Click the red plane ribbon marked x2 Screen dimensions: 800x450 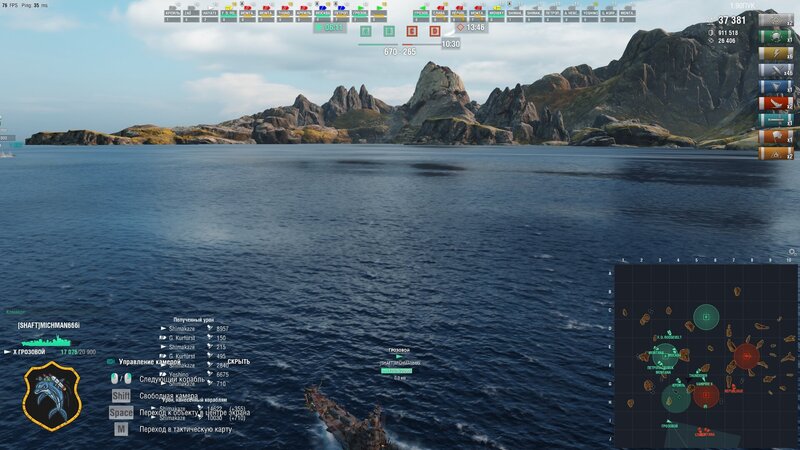coord(776,104)
